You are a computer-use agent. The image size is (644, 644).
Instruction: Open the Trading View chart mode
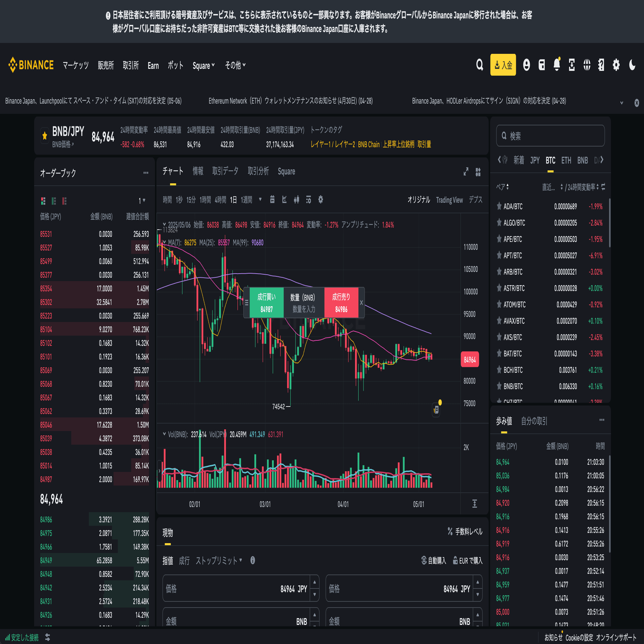[449, 200]
